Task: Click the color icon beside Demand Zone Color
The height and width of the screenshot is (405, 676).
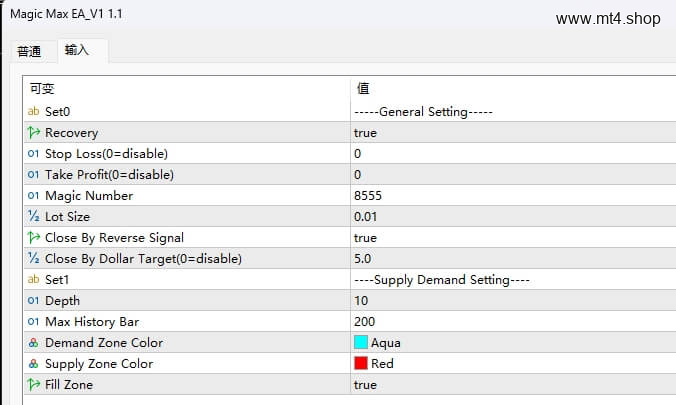Action: tap(33, 342)
